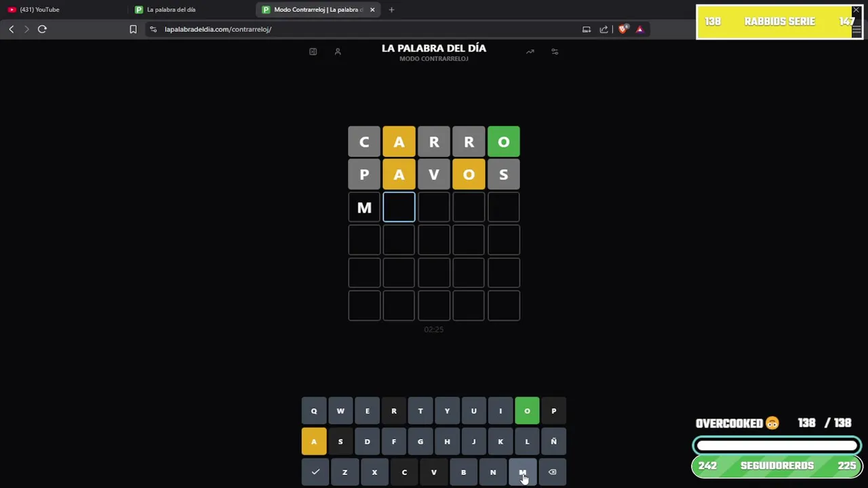This screenshot has height=488, width=868.
Task: Tap the yellow A key
Action: point(314,442)
